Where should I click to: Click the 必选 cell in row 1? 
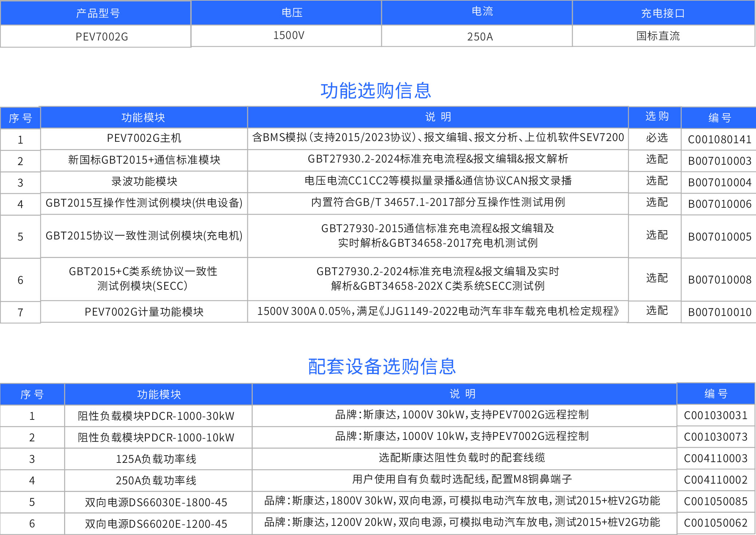(x=657, y=138)
